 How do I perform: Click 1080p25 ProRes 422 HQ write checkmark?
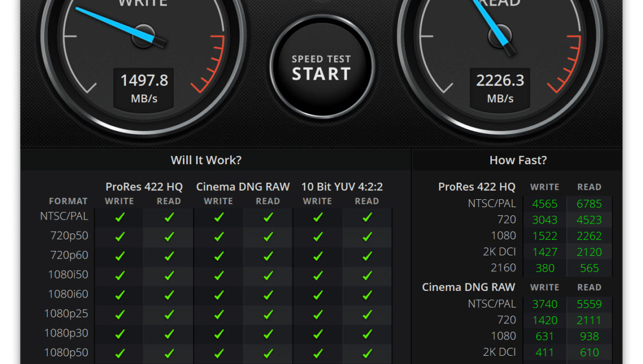[x=120, y=315]
